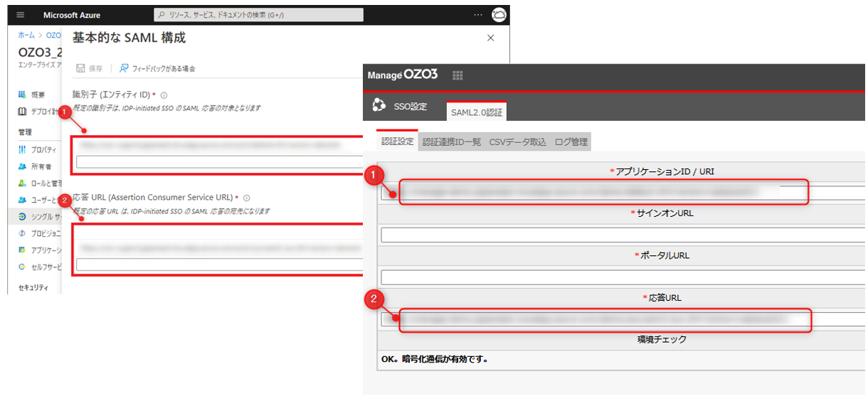Click the サインオンURL input field

click(623, 235)
